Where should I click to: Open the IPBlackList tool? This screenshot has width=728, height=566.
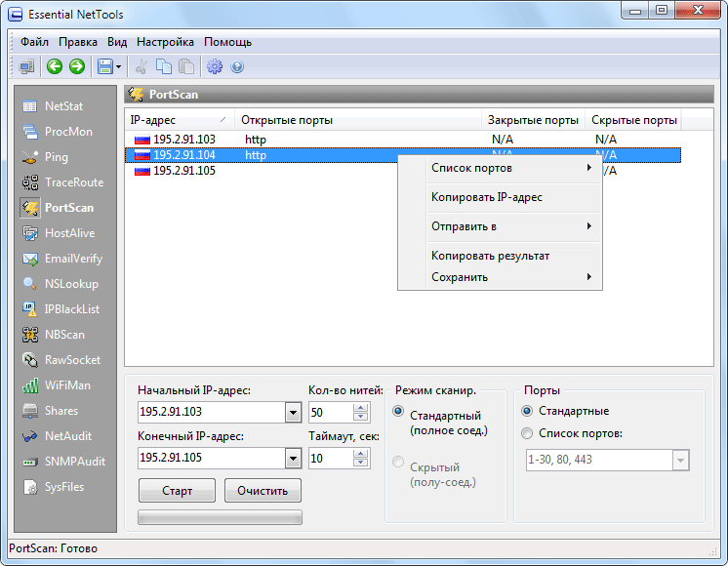(x=61, y=309)
